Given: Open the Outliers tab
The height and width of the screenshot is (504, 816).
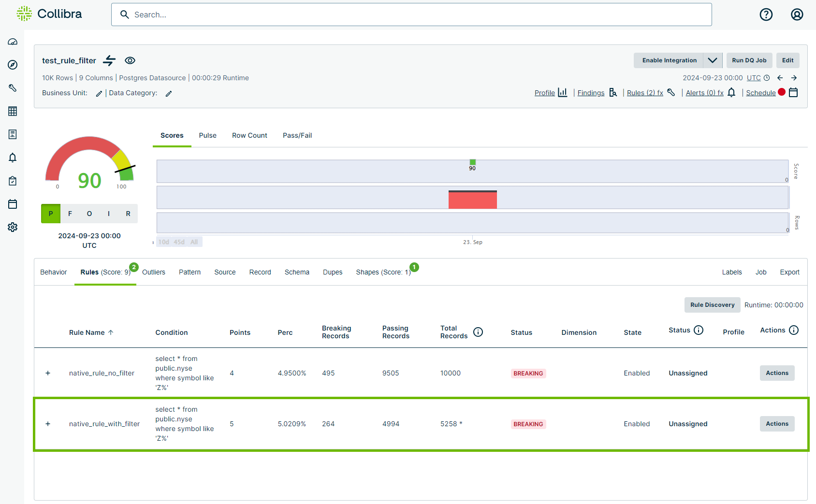Looking at the screenshot, I should [x=154, y=272].
